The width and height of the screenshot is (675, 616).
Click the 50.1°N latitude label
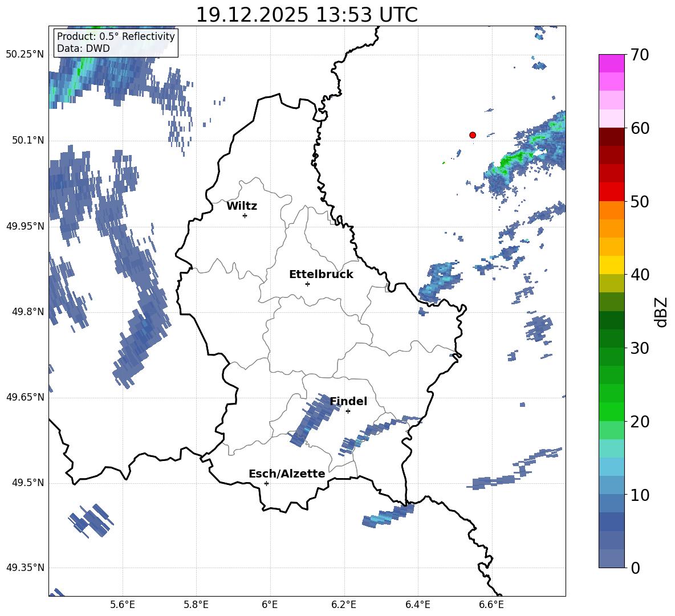(x=28, y=140)
